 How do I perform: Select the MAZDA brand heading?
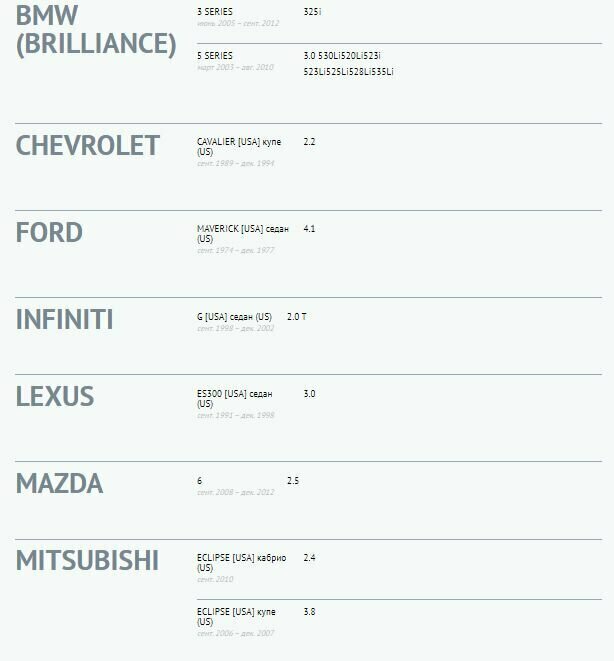click(59, 484)
